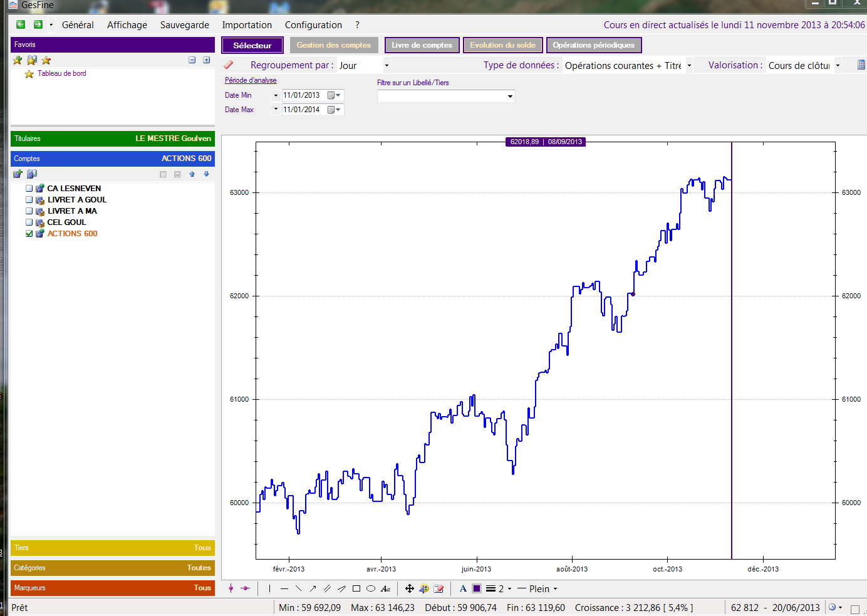This screenshot has height=616, width=867.
Task: Click the Période d'analyse link
Action: [x=251, y=80]
